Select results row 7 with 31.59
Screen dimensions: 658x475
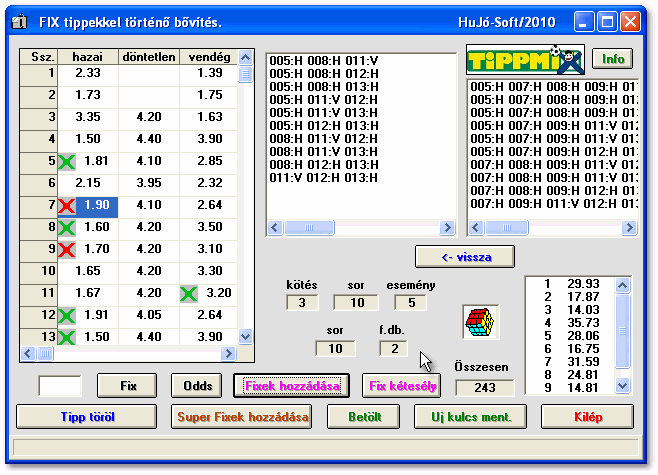[x=571, y=362]
